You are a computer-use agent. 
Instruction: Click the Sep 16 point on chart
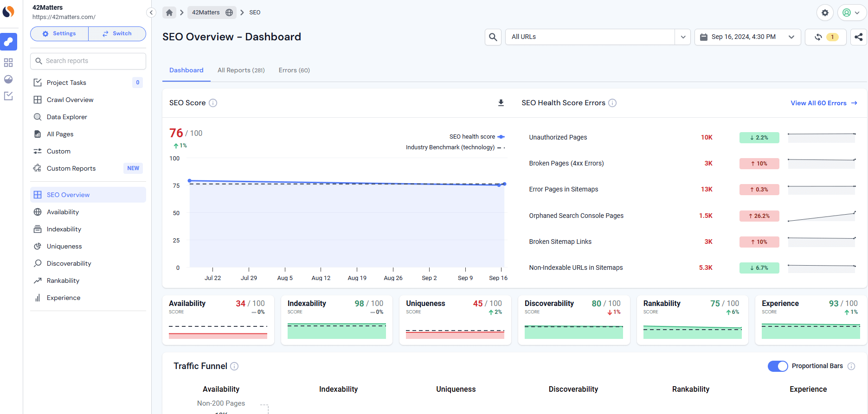point(504,184)
